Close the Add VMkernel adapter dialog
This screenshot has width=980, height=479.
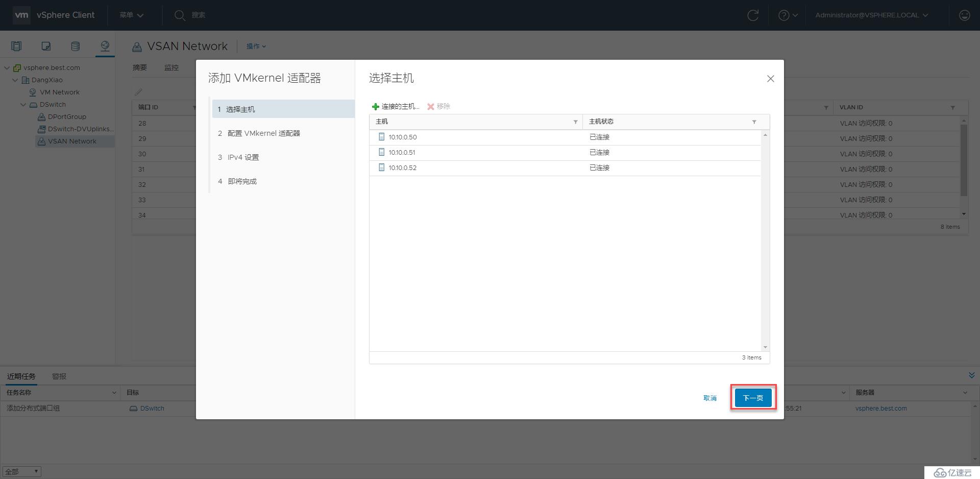click(x=770, y=79)
